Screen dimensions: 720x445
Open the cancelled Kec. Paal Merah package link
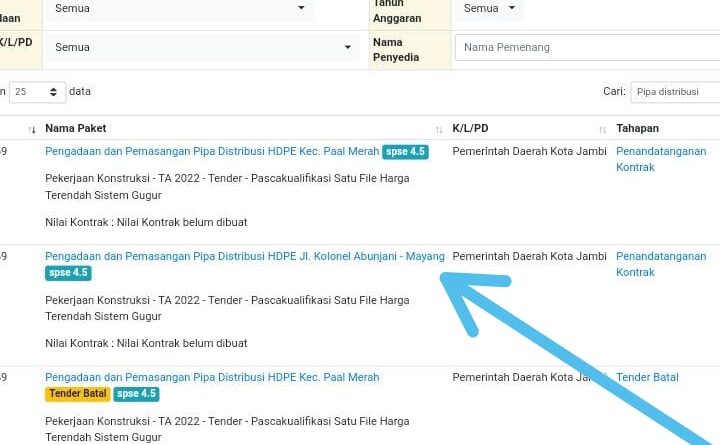pos(212,378)
